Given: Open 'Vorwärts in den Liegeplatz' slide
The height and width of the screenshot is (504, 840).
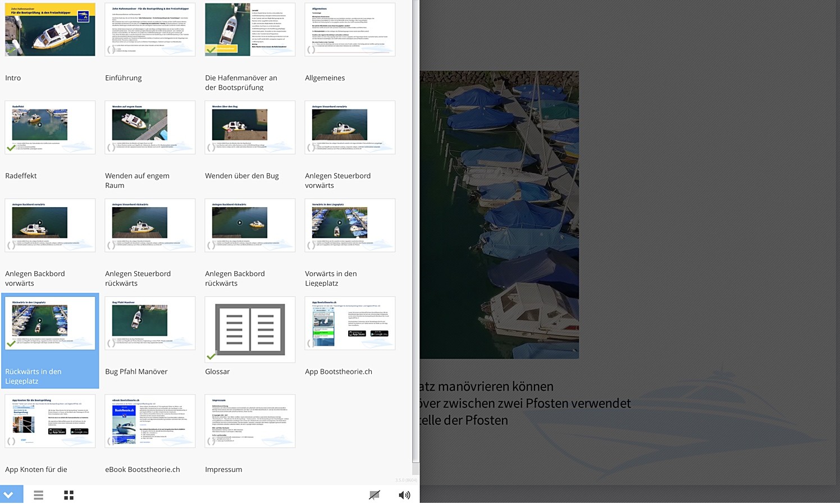Looking at the screenshot, I should [x=350, y=225].
